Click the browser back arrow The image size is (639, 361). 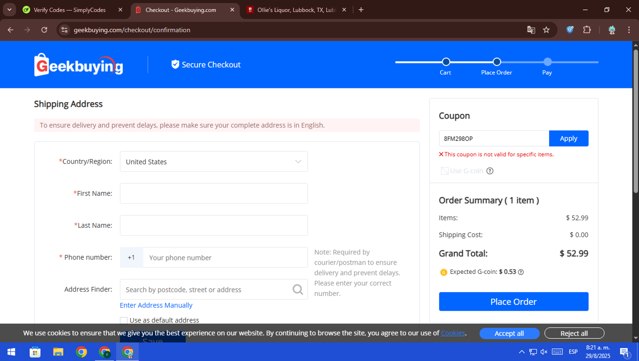[x=11, y=30]
